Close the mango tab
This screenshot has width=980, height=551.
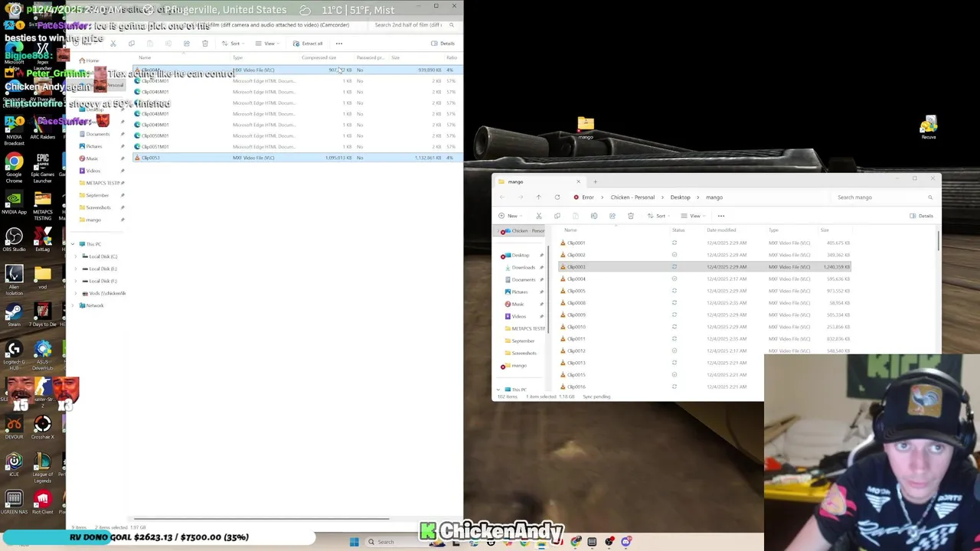click(578, 181)
